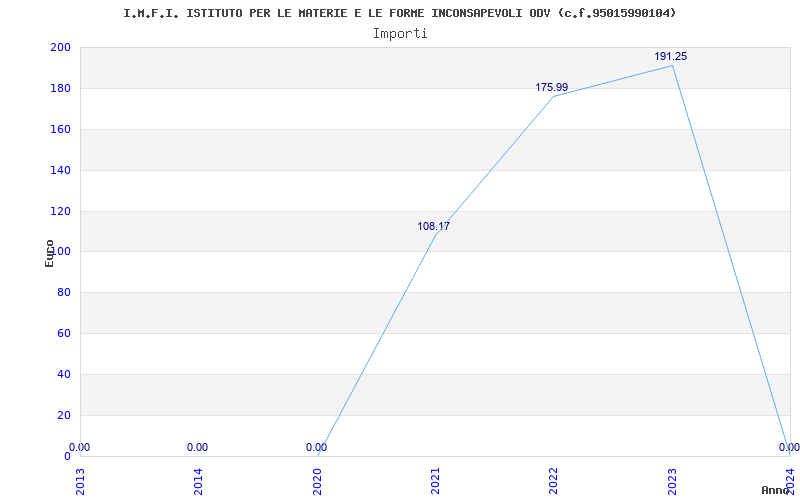Click the 140 y-axis value
The image size is (800, 500).
click(x=60, y=170)
